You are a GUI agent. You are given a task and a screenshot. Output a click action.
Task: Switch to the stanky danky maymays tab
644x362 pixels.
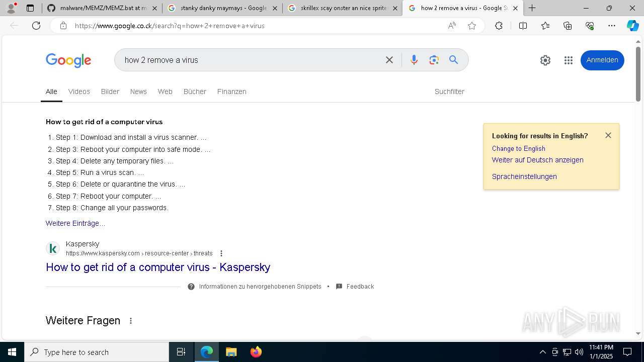(x=223, y=8)
